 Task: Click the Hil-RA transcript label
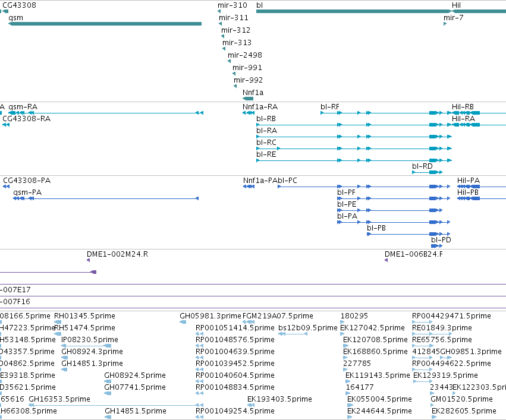463,119
